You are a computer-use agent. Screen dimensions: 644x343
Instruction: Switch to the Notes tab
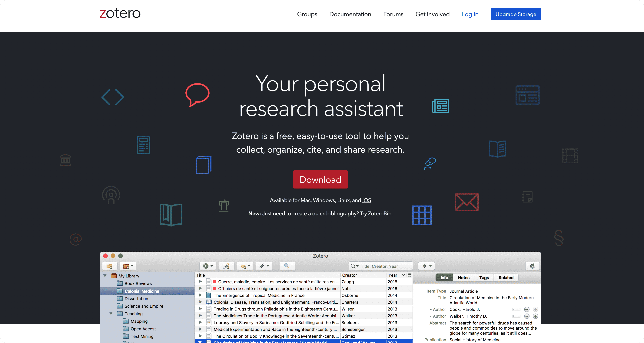pyautogui.click(x=463, y=278)
